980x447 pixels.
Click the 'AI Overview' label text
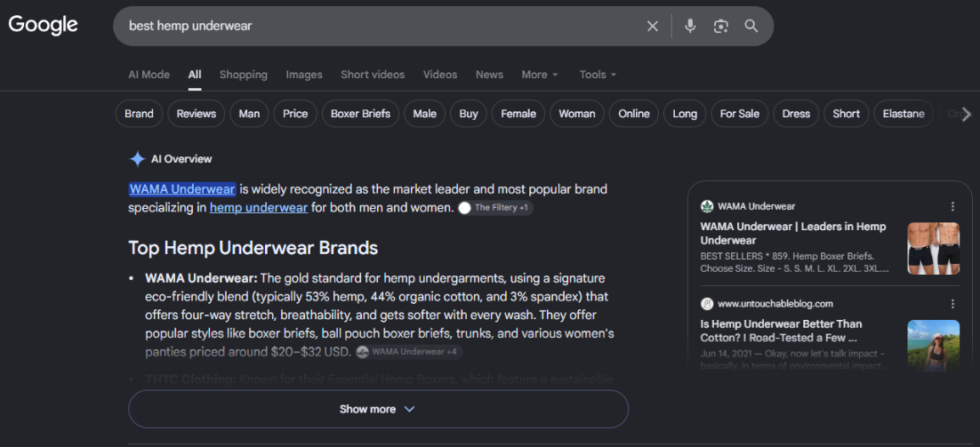pos(181,159)
